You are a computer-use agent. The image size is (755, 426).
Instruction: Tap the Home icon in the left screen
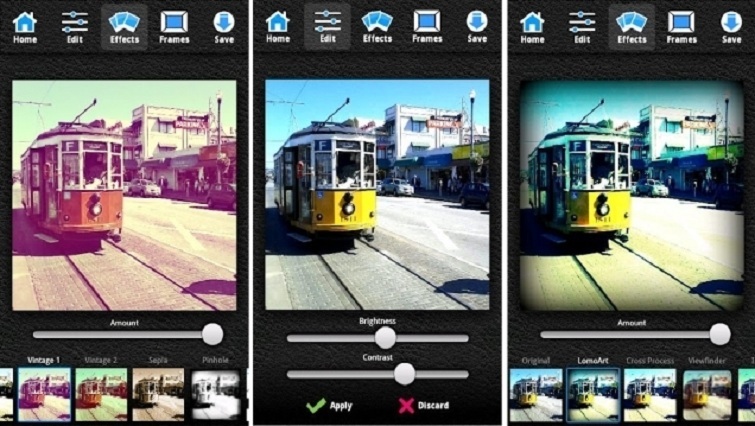(25, 26)
